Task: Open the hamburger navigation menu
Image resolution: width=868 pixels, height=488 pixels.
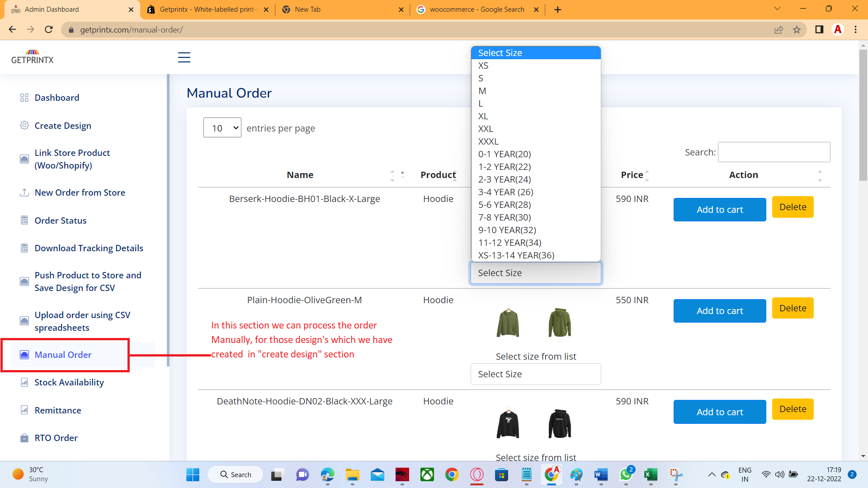Action: click(x=184, y=57)
